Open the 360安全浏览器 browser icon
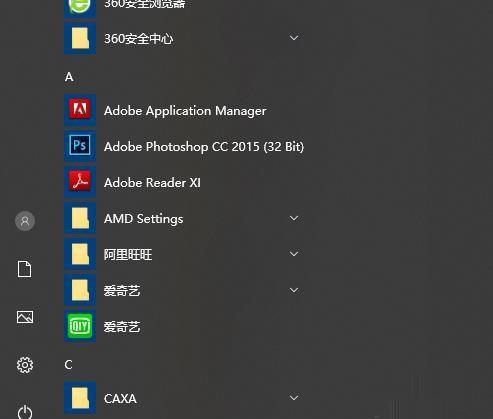Viewport: 493px width, 419px height. [80, 7]
